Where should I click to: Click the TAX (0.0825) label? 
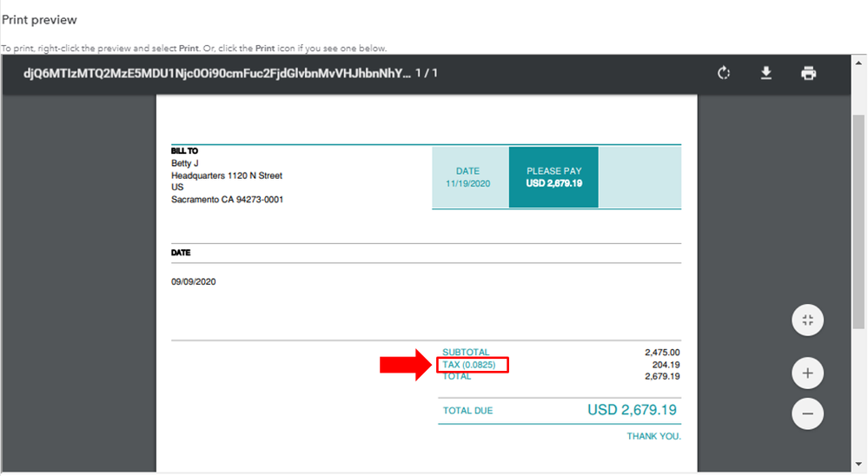point(469,365)
